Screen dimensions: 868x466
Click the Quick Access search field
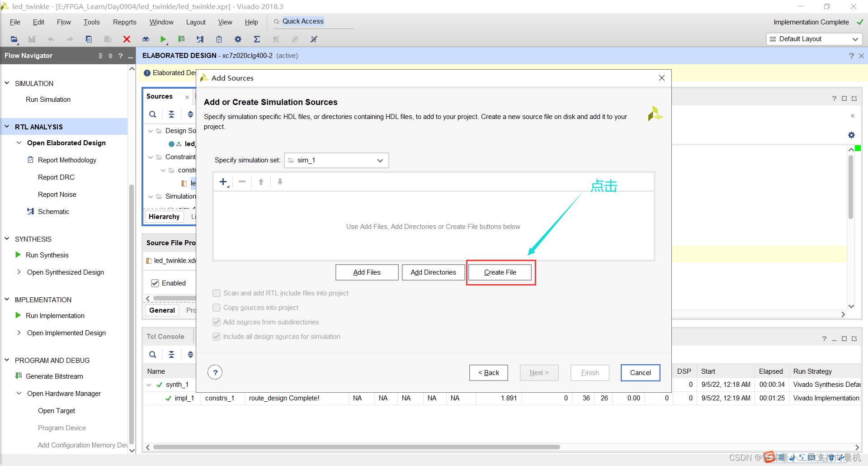point(313,22)
